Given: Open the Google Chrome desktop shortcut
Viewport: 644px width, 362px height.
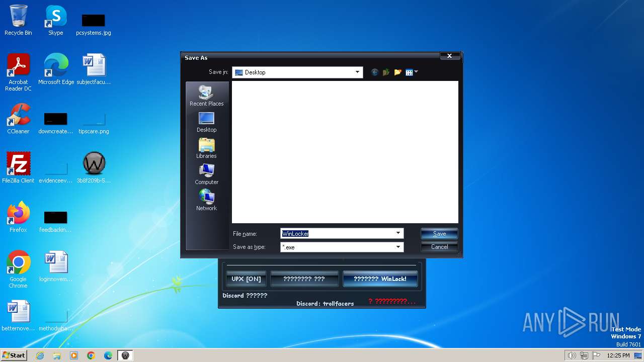Looking at the screenshot, I should coord(18,269).
